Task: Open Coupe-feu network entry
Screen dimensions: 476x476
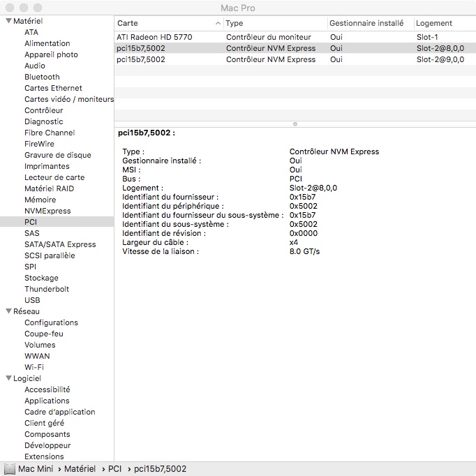Action: (x=44, y=334)
